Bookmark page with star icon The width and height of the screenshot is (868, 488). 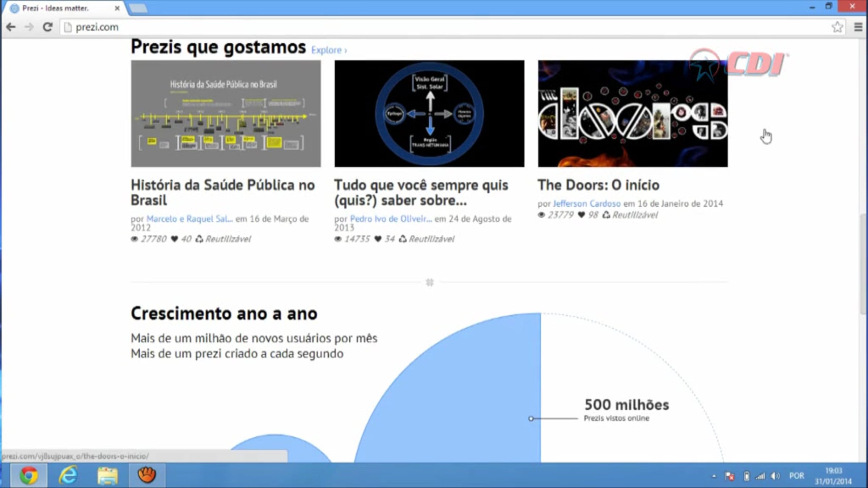(837, 27)
